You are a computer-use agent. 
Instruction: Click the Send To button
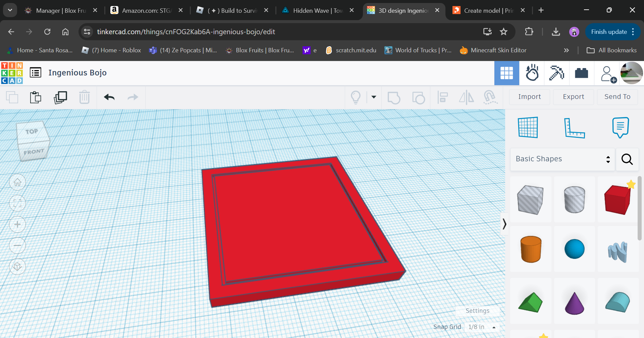(x=618, y=97)
